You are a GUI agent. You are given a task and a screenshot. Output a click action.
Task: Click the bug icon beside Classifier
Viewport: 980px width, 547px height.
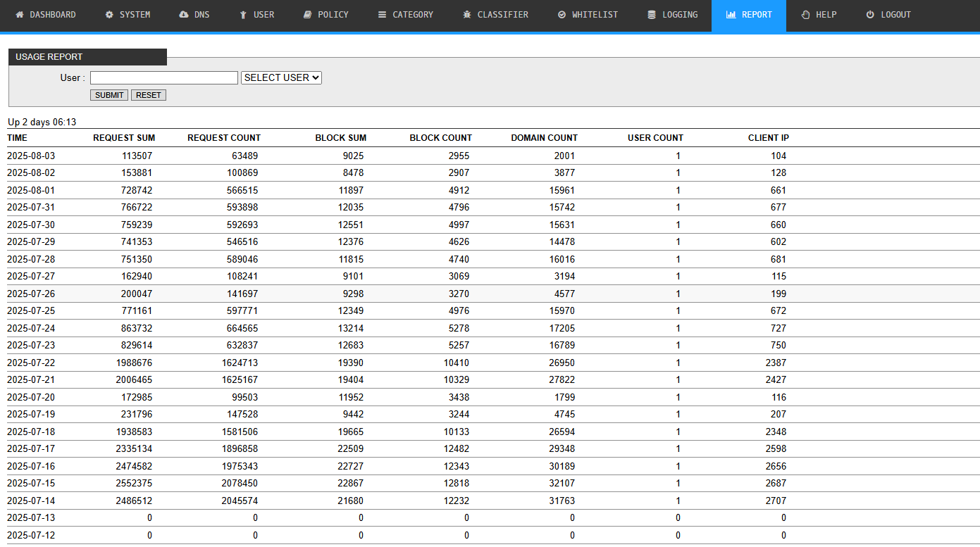[x=466, y=15]
